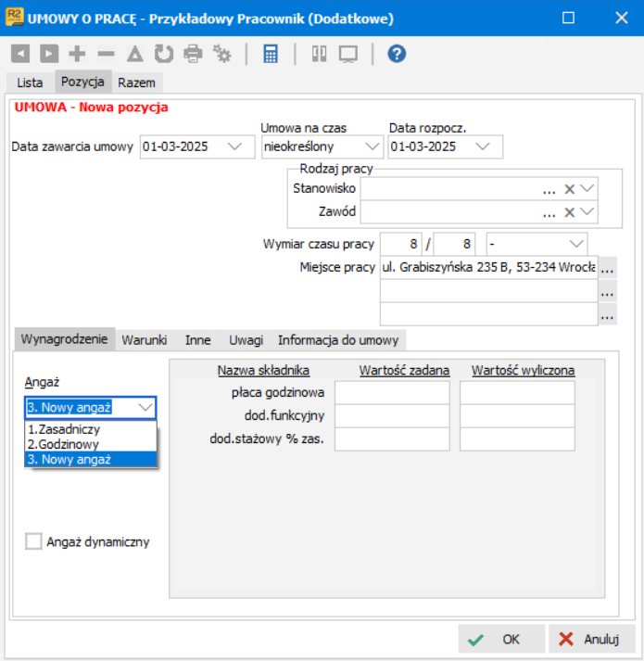
Task: Select 1.Zasadniczy from Angaż list
Action: (91, 429)
